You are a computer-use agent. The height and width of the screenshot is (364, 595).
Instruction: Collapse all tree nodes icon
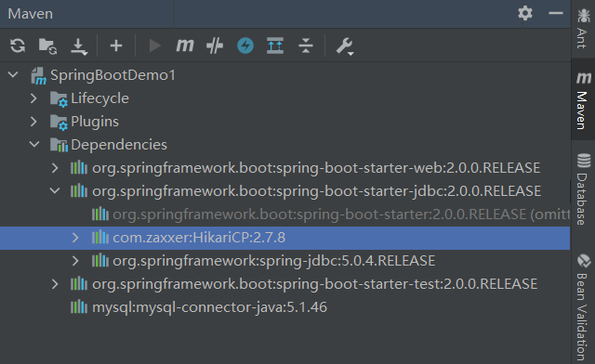(306, 45)
